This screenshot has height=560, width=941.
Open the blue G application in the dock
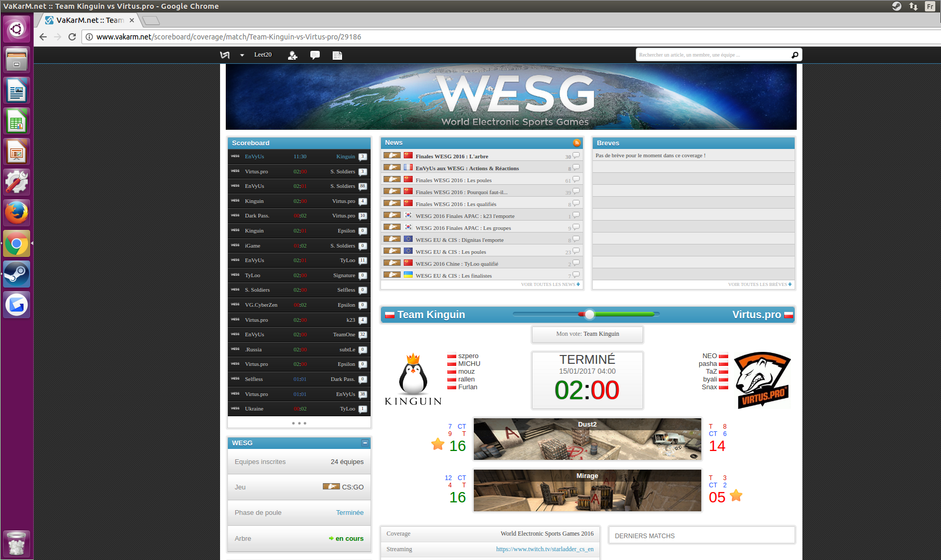pyautogui.click(x=17, y=305)
